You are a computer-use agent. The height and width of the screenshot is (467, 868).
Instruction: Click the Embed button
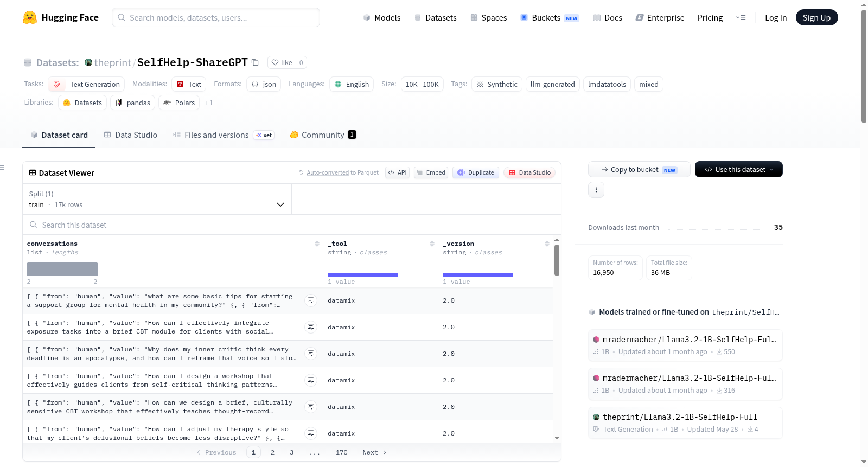coord(431,172)
